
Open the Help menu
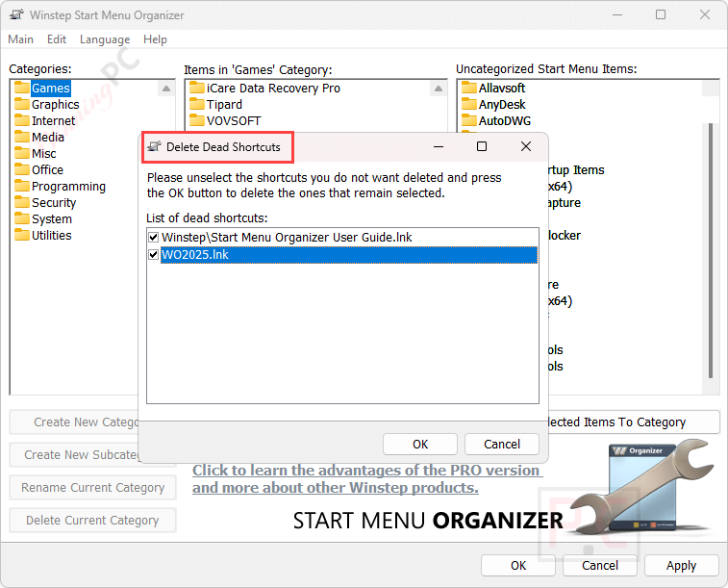(155, 39)
